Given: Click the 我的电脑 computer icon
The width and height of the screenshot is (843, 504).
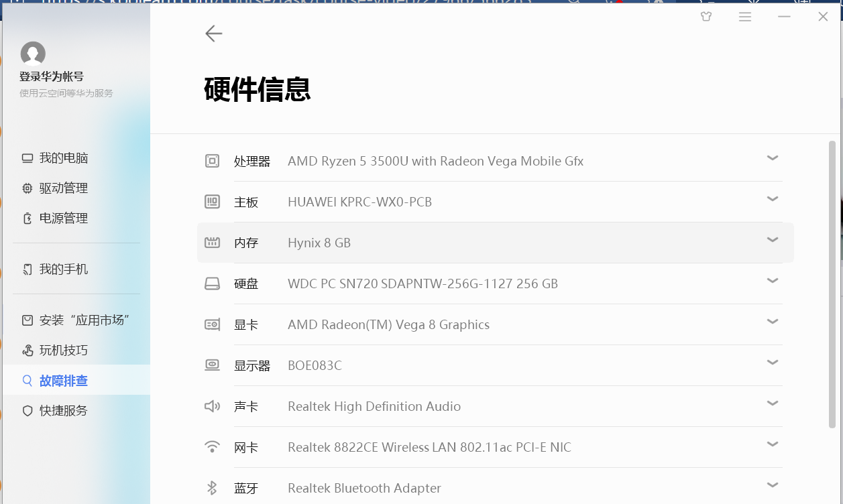Looking at the screenshot, I should click(27, 158).
